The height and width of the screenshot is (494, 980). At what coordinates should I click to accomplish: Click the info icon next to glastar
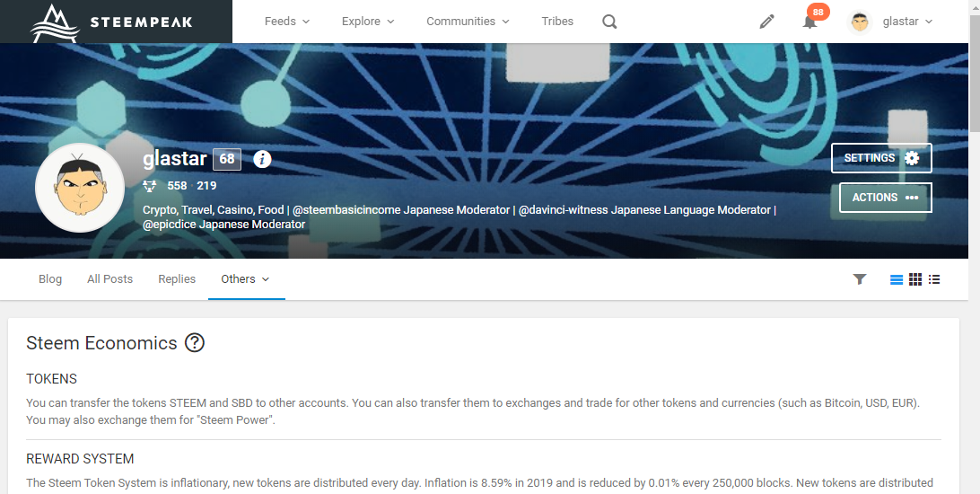click(x=262, y=159)
